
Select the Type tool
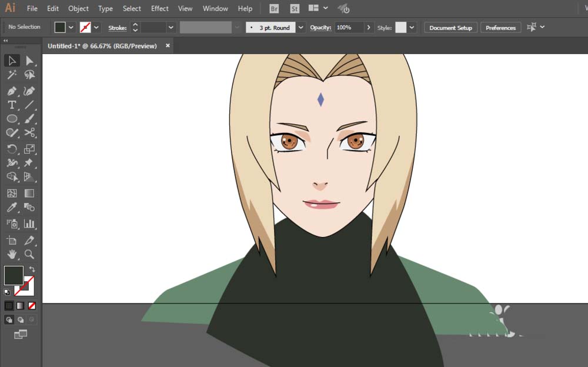pos(12,105)
